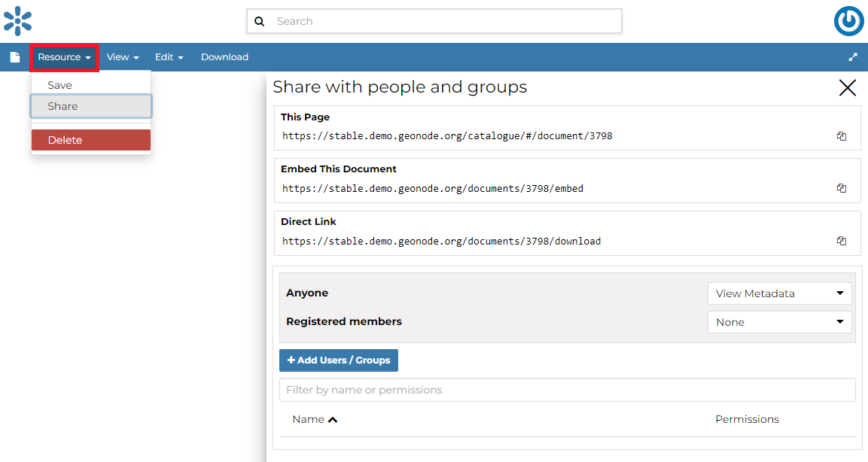The height and width of the screenshot is (462, 868).
Task: Open the Anyone permission dropdown showing View Metadata
Action: [x=779, y=293]
